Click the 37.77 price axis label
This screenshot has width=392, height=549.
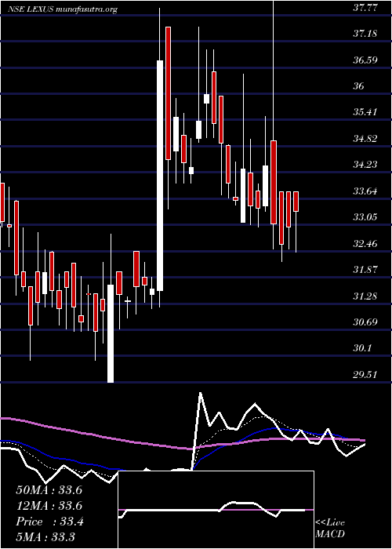coord(365,8)
